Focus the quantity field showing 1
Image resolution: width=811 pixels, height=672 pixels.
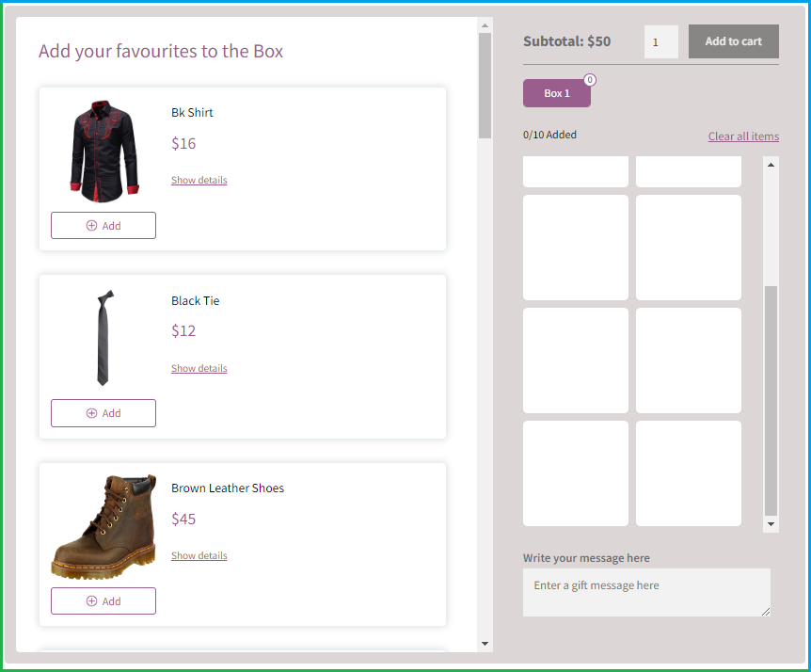point(661,42)
